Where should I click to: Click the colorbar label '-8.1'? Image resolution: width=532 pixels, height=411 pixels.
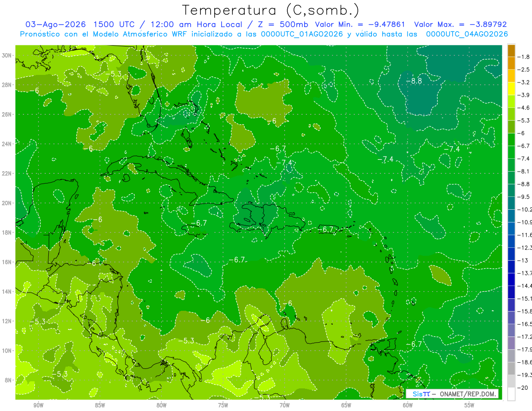pos(524,171)
